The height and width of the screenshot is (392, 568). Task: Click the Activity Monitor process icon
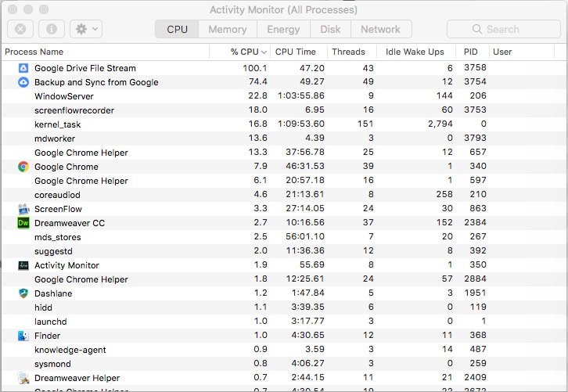23,265
